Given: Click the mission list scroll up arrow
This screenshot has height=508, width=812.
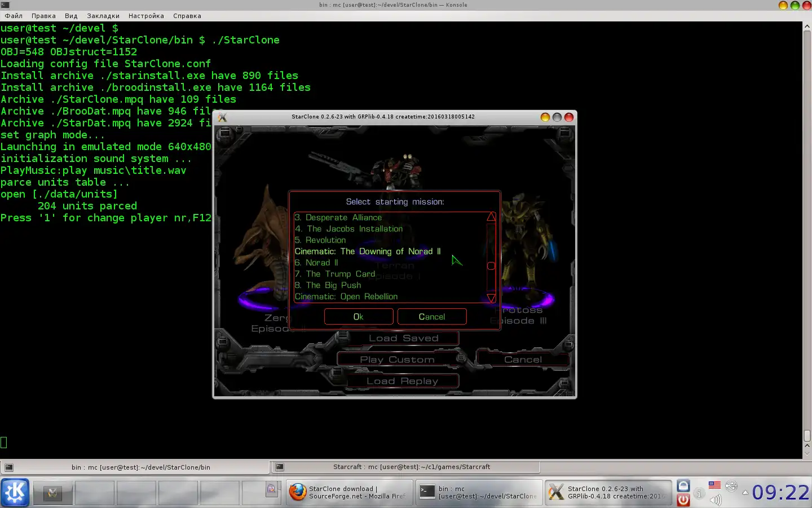Looking at the screenshot, I should 491,217.
